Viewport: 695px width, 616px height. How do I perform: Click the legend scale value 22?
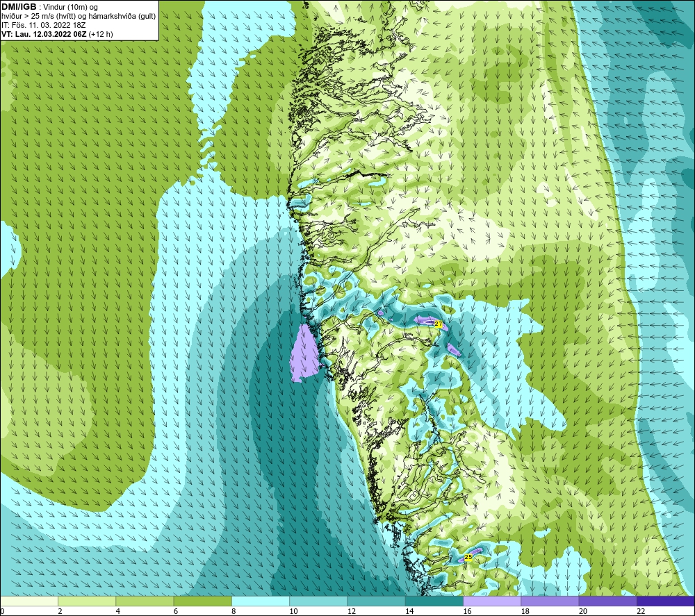tap(641, 612)
